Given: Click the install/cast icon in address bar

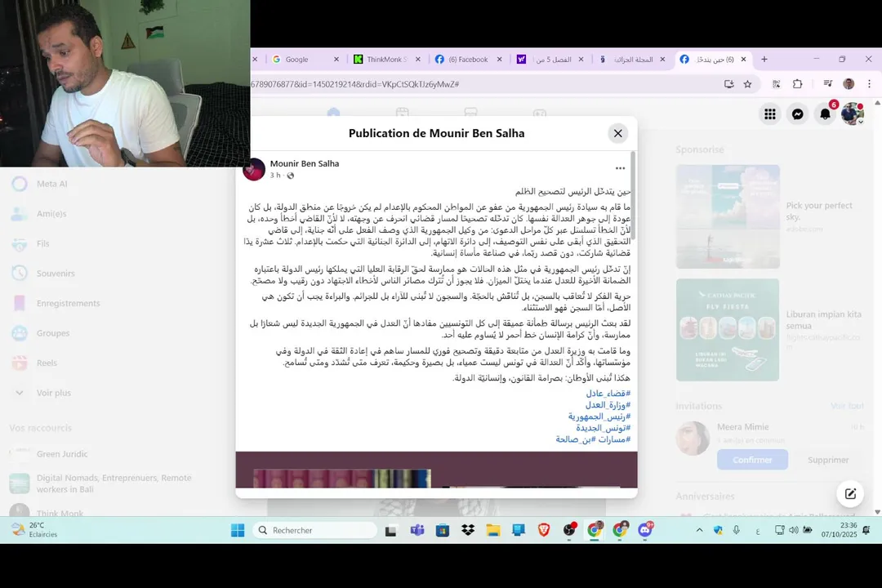Looking at the screenshot, I should coord(729,84).
